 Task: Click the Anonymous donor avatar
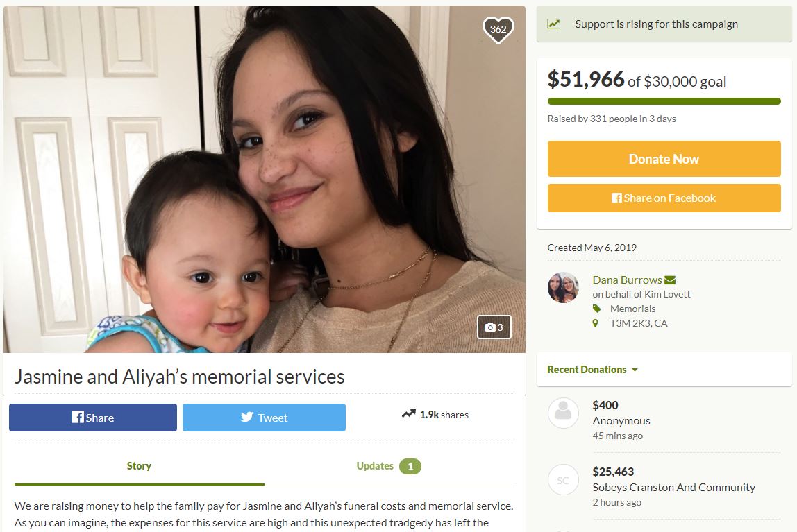tap(563, 413)
